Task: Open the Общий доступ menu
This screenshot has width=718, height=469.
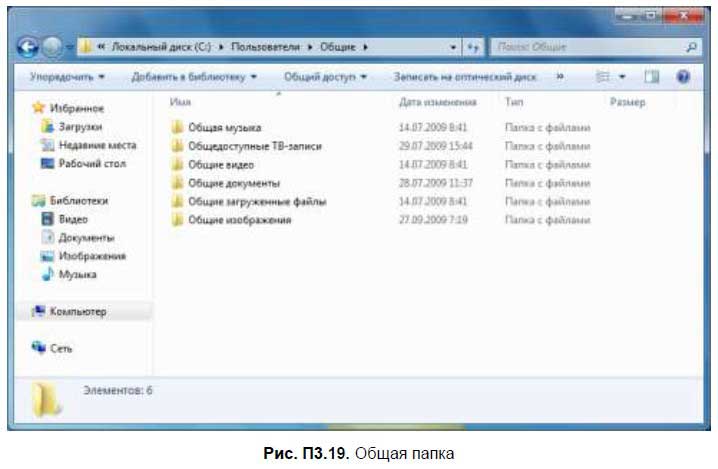Action: pyautogui.click(x=326, y=77)
